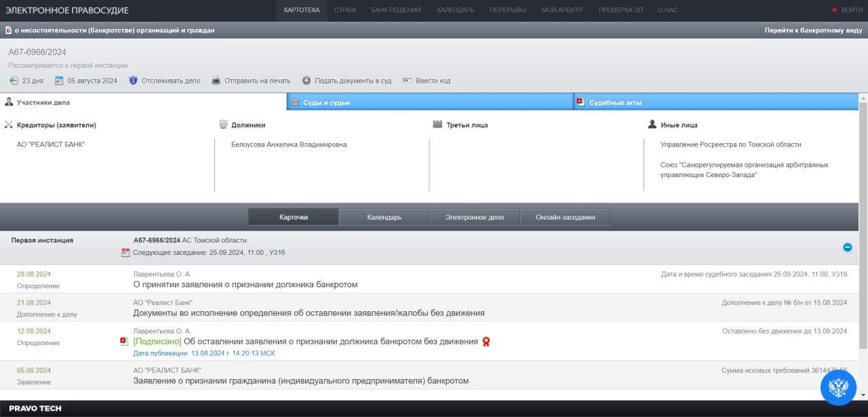Screen dimensions: 868x417
Task: Click the Ввести код icon
Action: 408,81
